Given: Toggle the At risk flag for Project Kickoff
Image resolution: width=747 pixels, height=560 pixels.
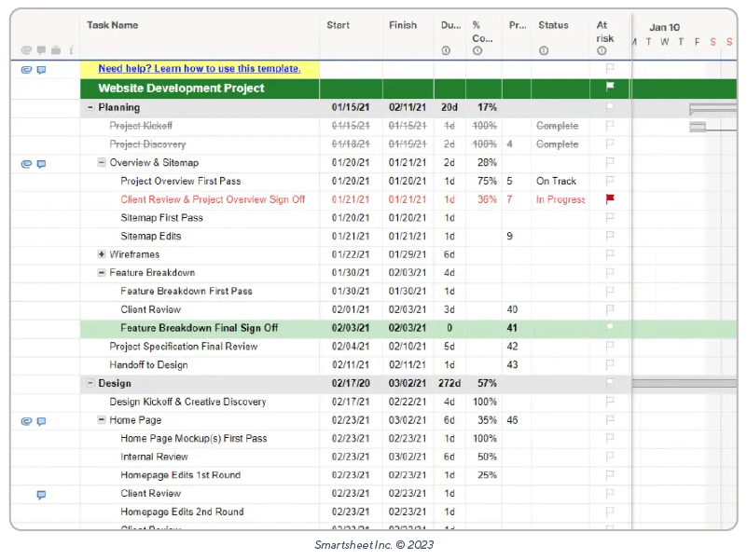Looking at the screenshot, I should pyautogui.click(x=611, y=126).
